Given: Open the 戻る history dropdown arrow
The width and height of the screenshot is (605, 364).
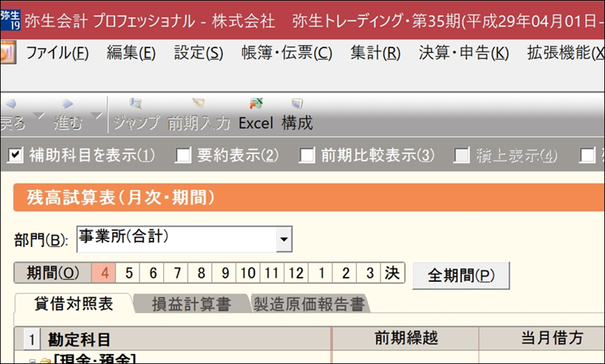Looking at the screenshot, I should [x=39, y=115].
